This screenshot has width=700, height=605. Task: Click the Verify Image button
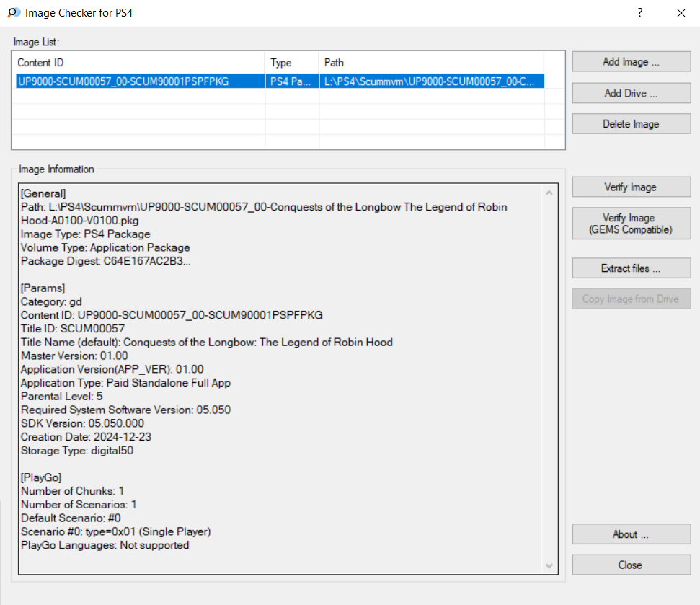click(632, 187)
